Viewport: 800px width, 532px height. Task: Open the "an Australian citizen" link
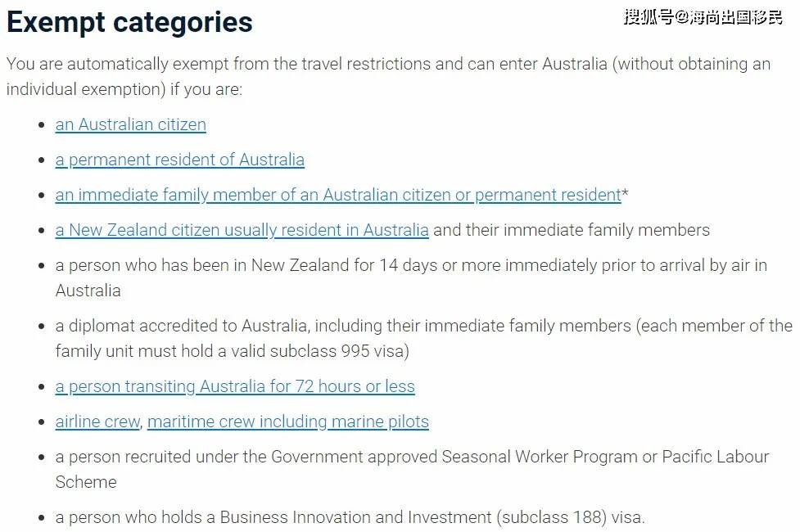click(x=131, y=124)
